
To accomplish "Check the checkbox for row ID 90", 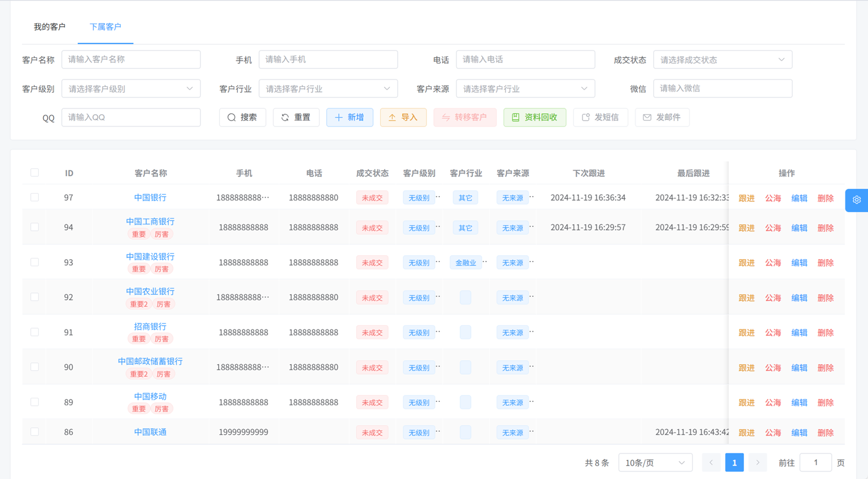I will point(35,367).
